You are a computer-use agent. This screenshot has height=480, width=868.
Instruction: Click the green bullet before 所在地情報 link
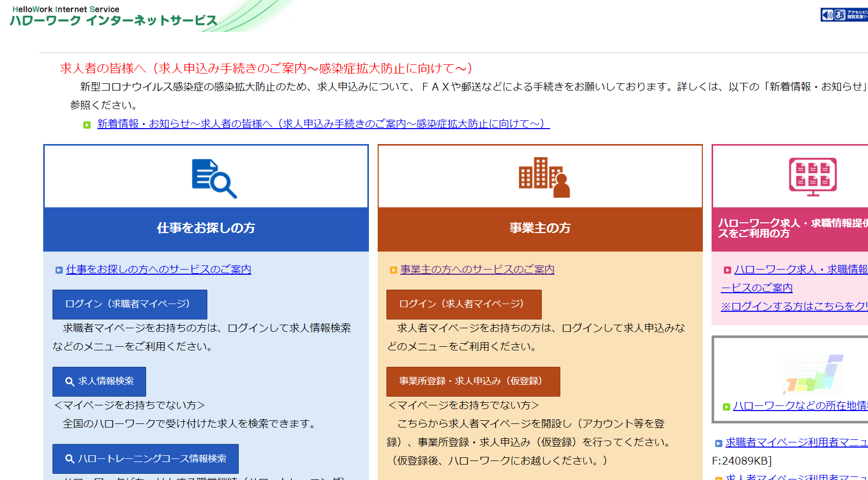727,407
